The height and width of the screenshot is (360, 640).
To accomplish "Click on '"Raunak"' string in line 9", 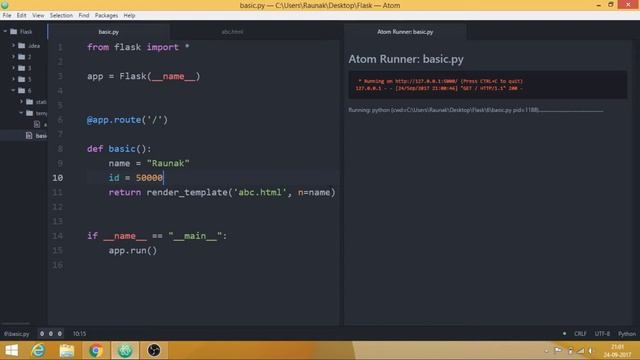I will 168,163.
